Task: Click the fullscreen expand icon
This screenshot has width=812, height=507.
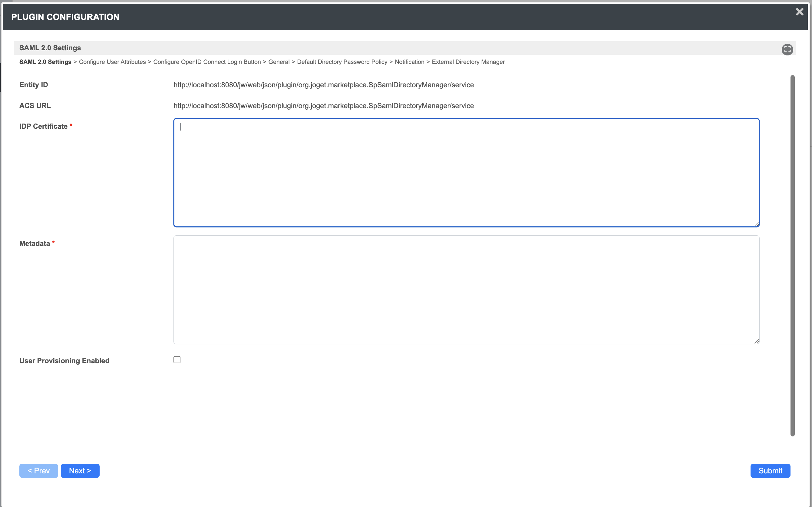Action: pyautogui.click(x=787, y=49)
